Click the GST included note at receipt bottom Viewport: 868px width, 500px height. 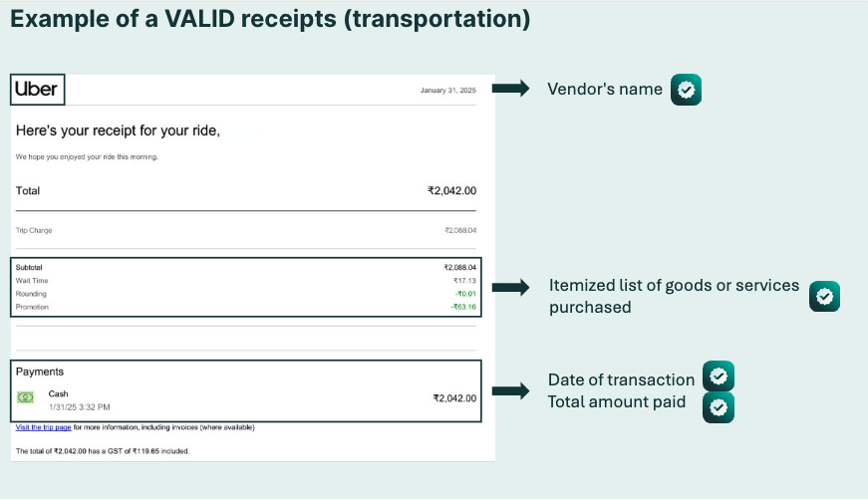[x=103, y=451]
